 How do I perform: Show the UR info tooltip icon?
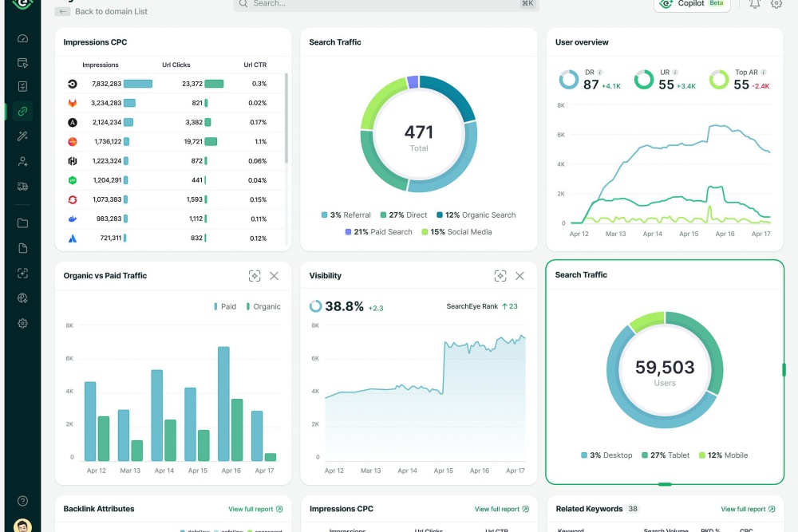pos(675,73)
